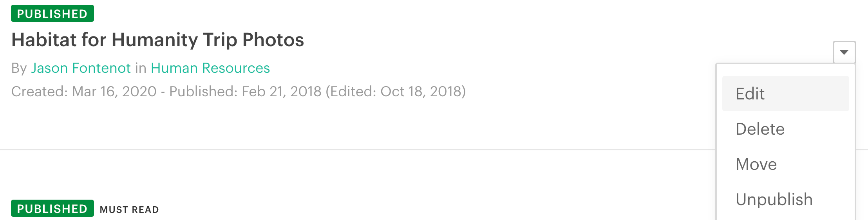This screenshot has width=868, height=220.
Task: Click the Created: Mar 16, 2020 text
Action: point(84,91)
